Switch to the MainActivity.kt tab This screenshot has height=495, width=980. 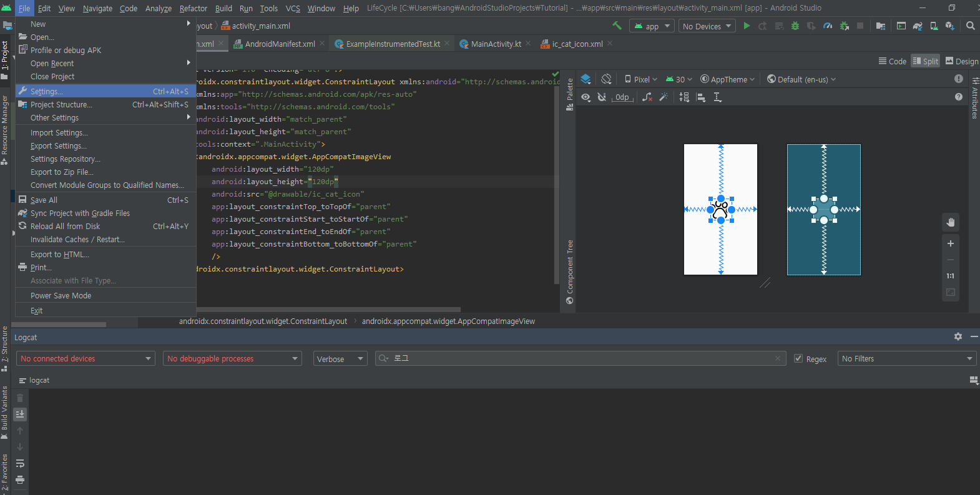(496, 44)
